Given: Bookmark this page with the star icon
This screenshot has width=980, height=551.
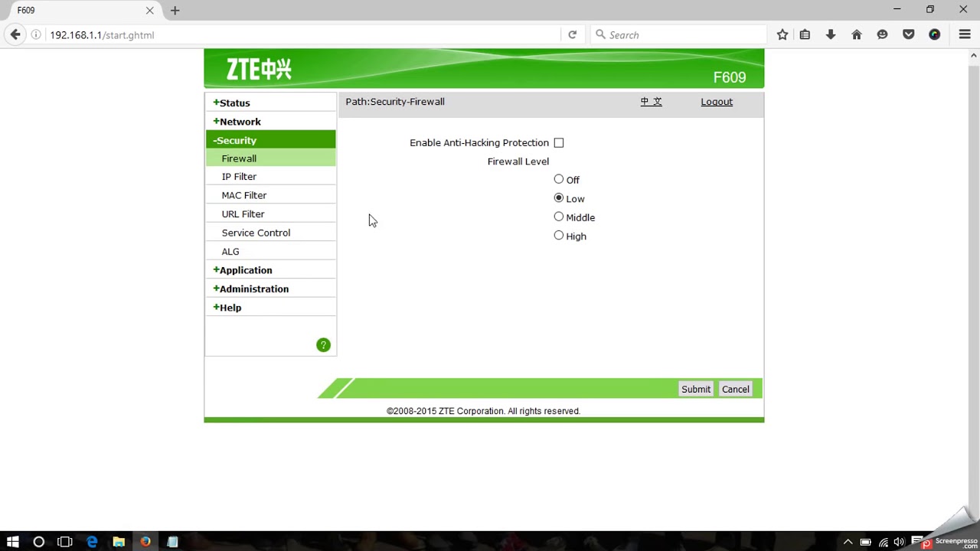Looking at the screenshot, I should 782,34.
